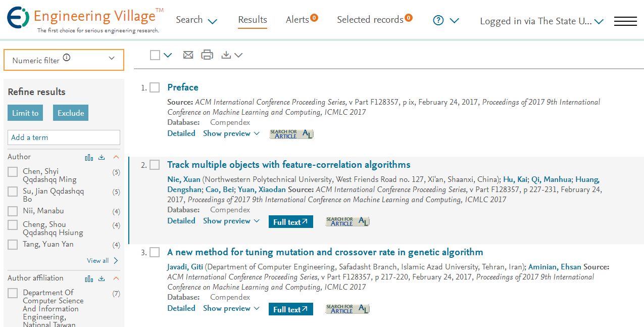Email selected records with envelope icon

pos(188,55)
